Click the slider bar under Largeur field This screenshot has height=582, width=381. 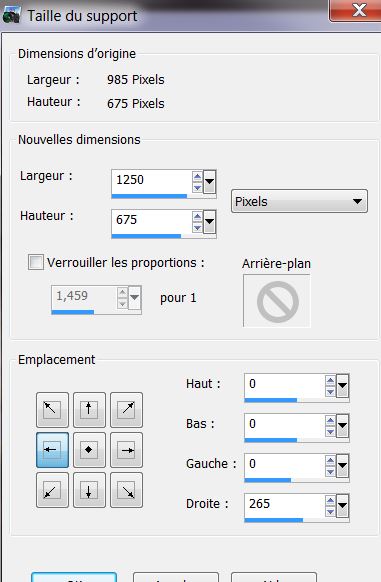pos(163,196)
